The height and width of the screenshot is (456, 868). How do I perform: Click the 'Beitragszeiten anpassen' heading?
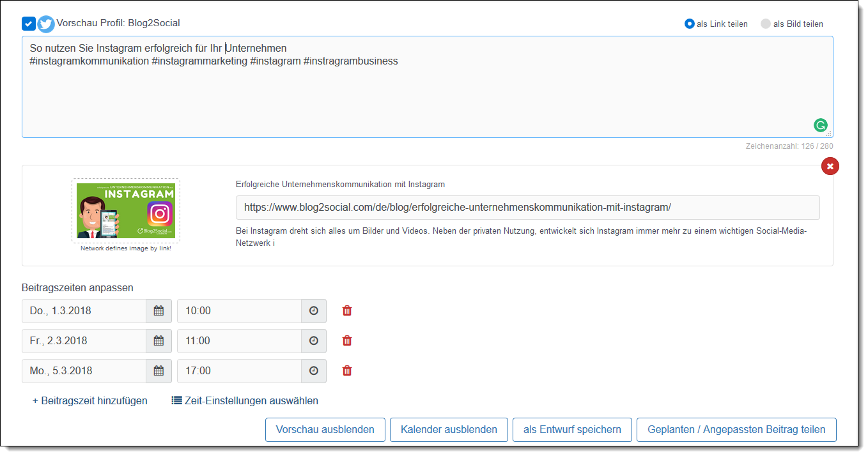78,288
